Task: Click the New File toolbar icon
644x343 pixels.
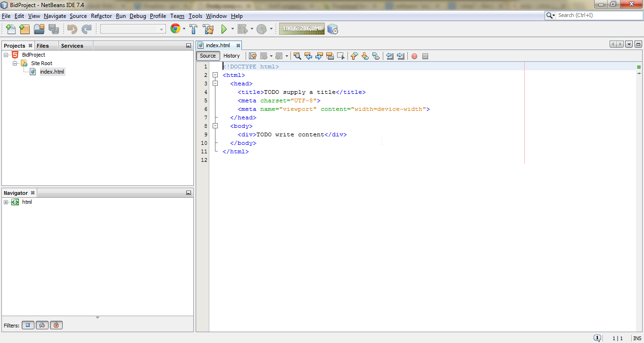Action: point(10,29)
